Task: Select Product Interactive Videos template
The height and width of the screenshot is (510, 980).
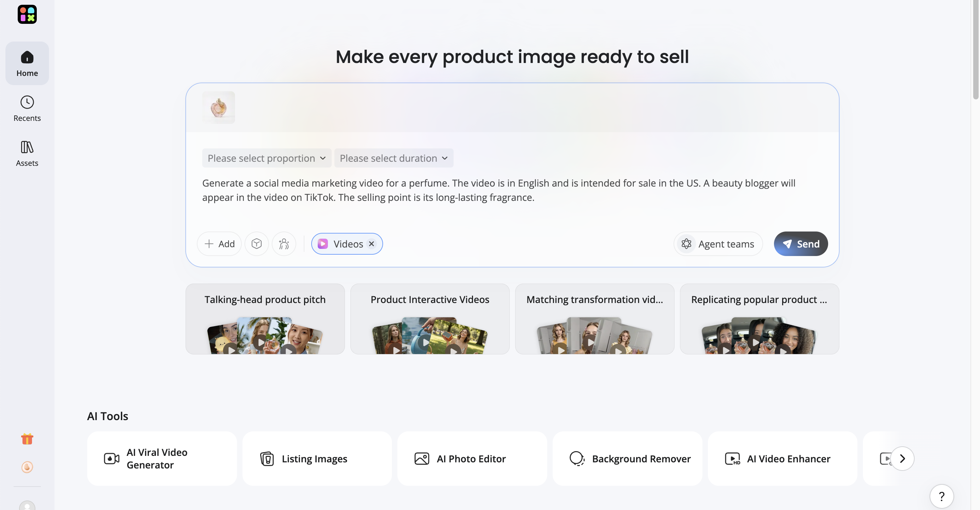Action: click(430, 319)
